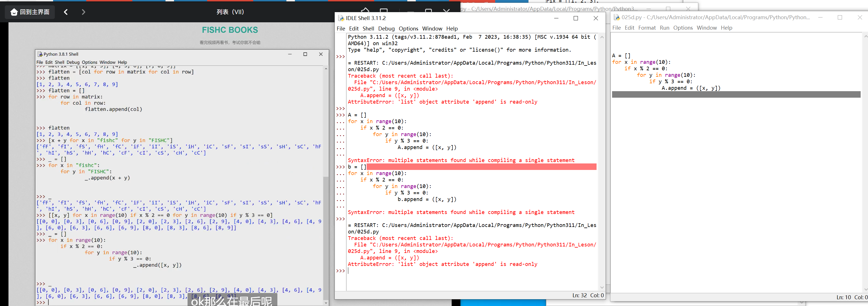
Task: Click 'for y in range(10):' in 025d.py editor
Action: [x=666, y=75]
